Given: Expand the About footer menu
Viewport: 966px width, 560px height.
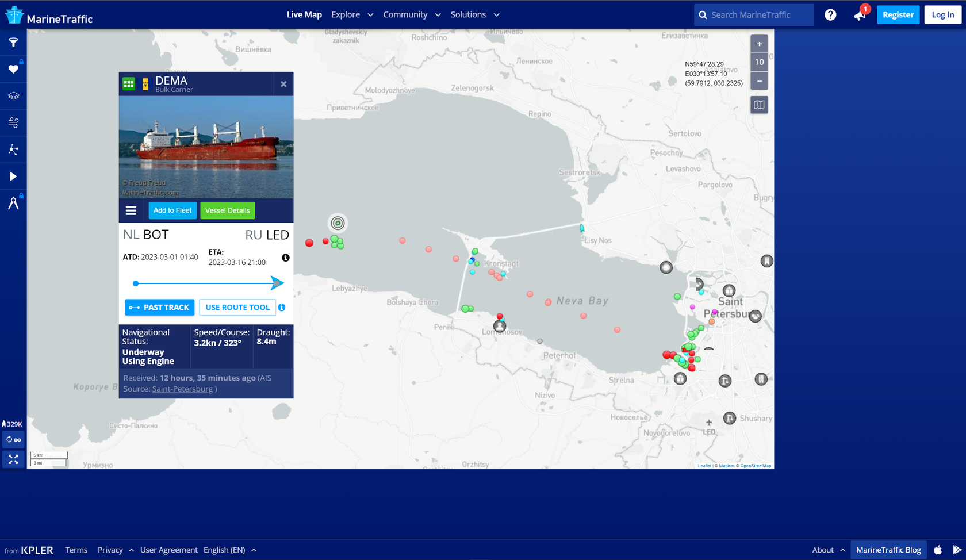Looking at the screenshot, I should point(829,550).
